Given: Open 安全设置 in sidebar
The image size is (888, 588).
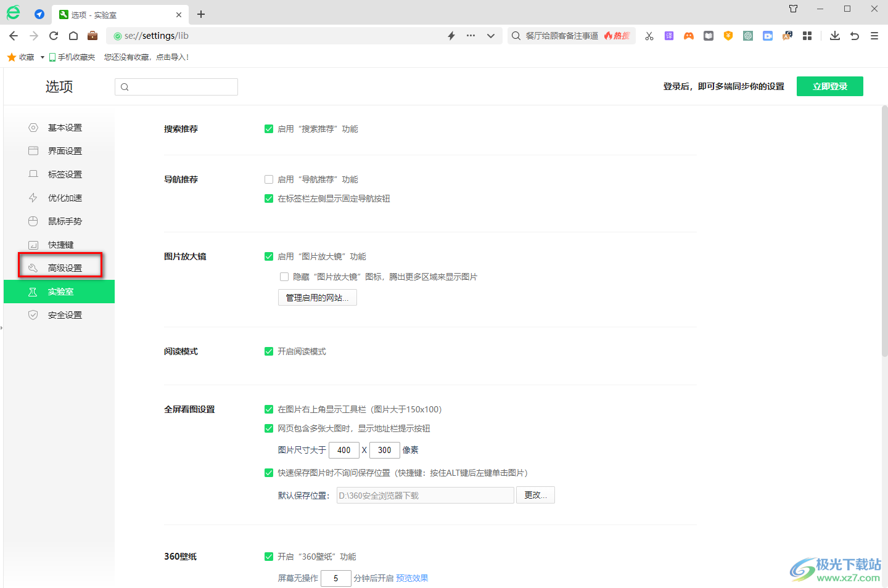Looking at the screenshot, I should (x=59, y=315).
